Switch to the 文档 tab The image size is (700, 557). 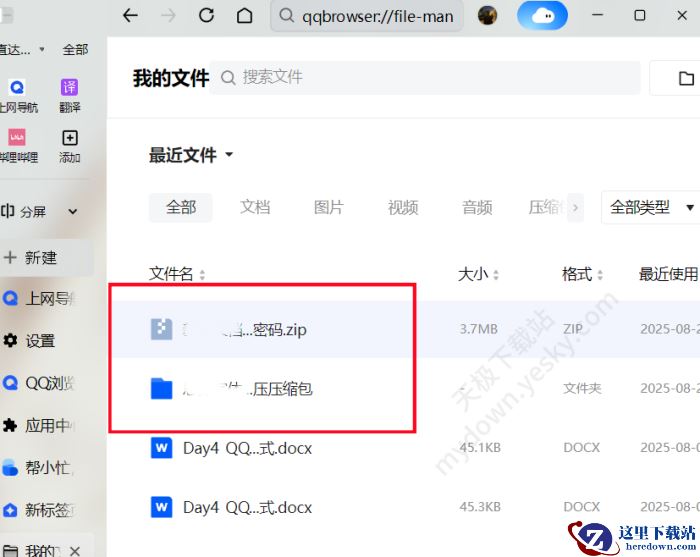coord(255,208)
